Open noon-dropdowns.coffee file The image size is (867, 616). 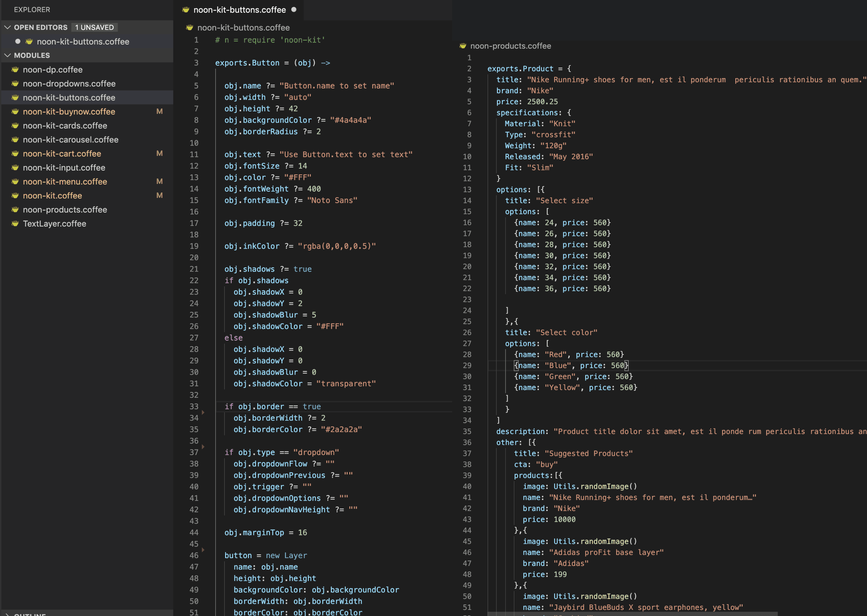coord(87,83)
